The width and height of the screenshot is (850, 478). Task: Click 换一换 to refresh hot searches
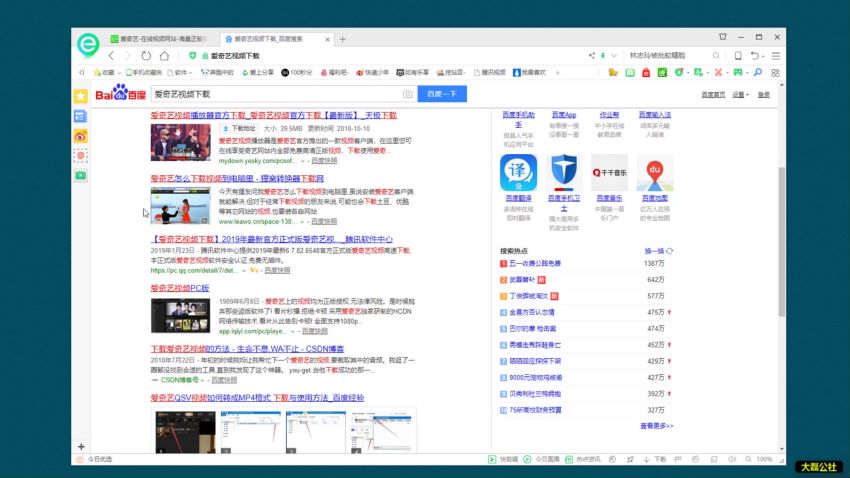click(x=658, y=251)
